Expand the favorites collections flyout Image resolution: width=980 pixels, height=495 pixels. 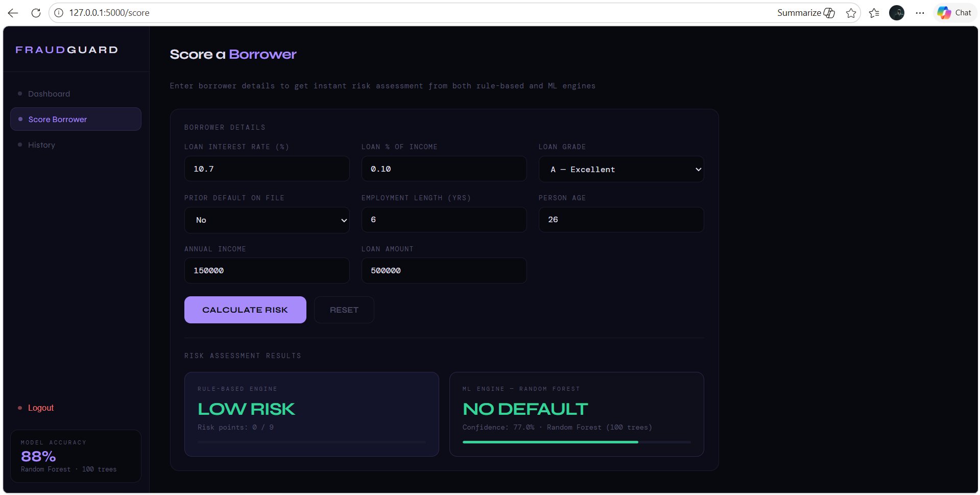coord(874,12)
